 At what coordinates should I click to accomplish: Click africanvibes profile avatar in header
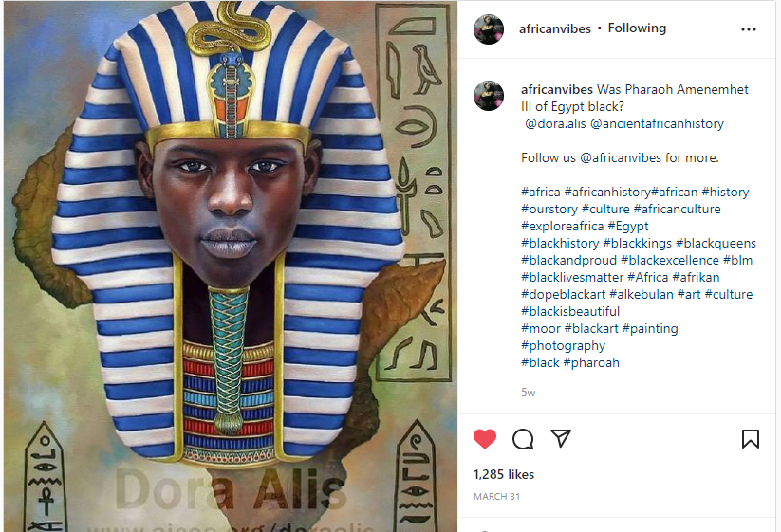(x=489, y=29)
